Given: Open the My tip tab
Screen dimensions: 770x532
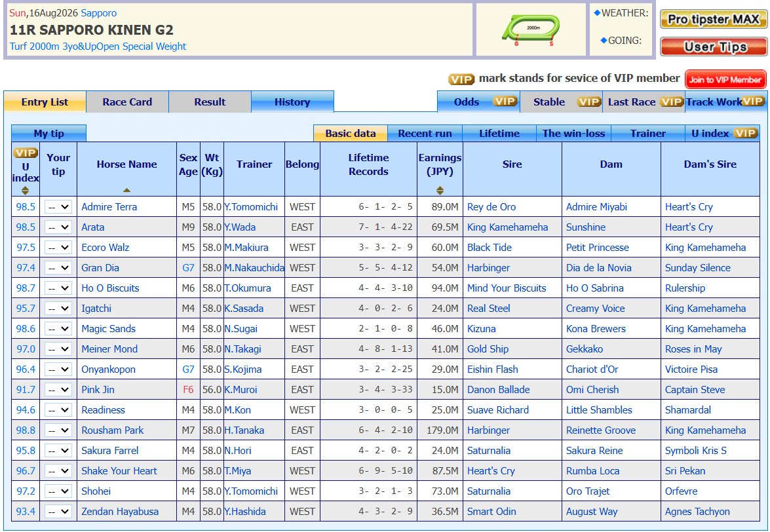Looking at the screenshot, I should point(48,133).
